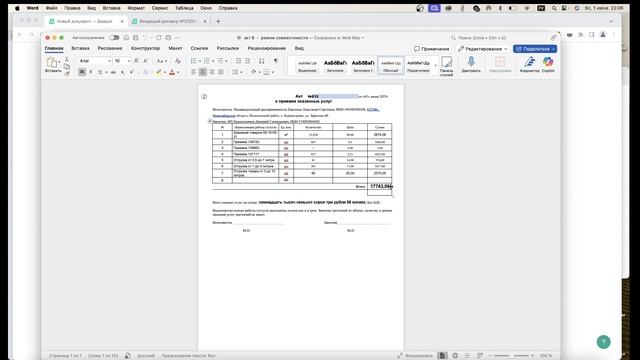The image size is (640, 360).
Task: Click the Save icon in title bar
Action: pyautogui.click(x=136, y=38)
